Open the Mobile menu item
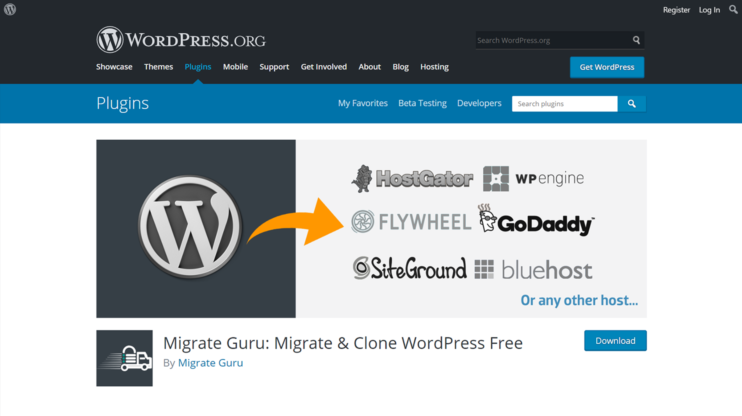Screen dimensions: 742x416 tap(236, 67)
